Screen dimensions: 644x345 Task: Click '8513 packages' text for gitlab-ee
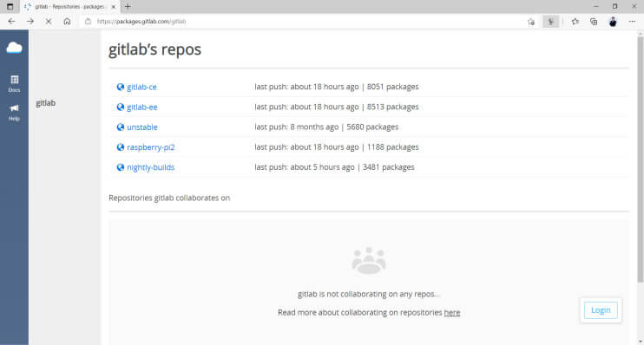(x=392, y=107)
